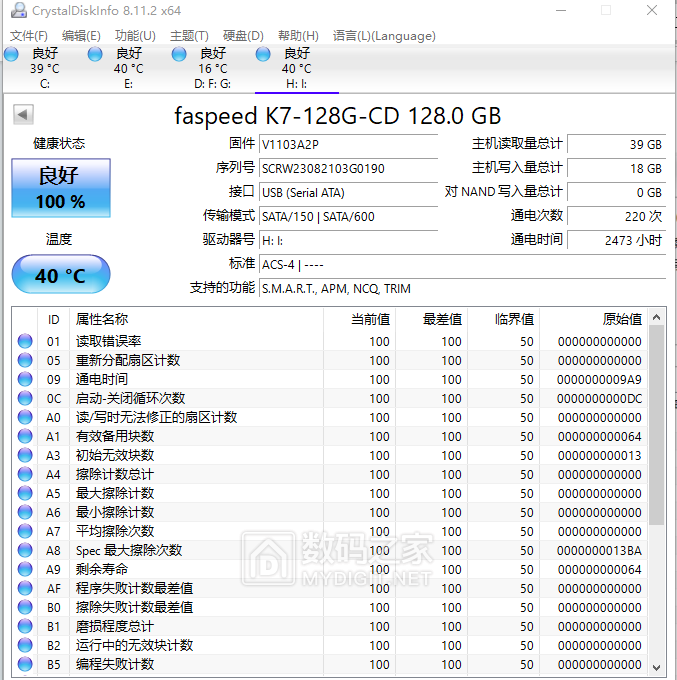677x680 pixels.
Task: Click raw value 000000000013 in A3 row
Action: coord(599,455)
